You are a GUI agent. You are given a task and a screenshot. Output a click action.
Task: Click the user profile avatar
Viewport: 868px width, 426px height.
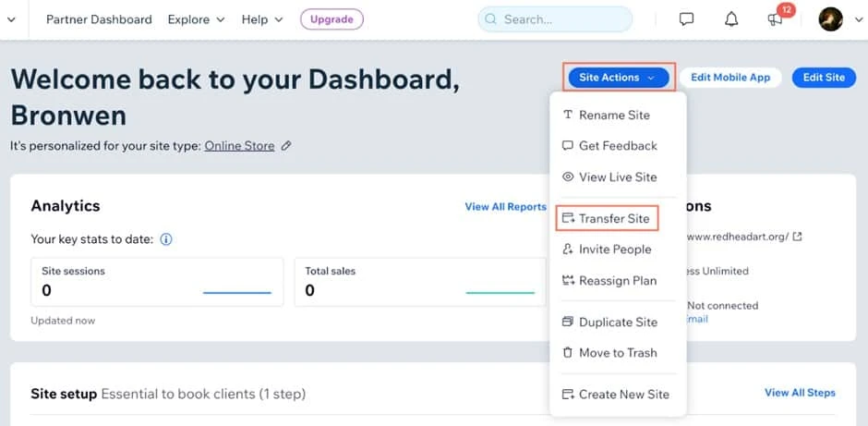[x=830, y=19]
